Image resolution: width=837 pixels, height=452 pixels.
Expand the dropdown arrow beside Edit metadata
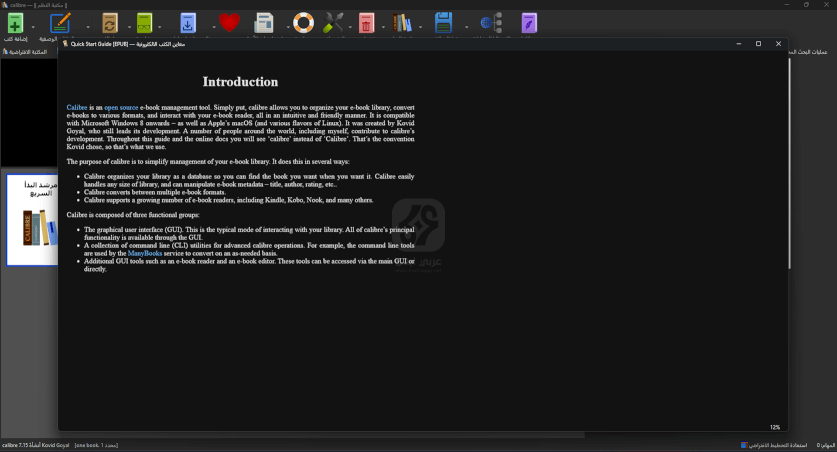tap(88, 26)
